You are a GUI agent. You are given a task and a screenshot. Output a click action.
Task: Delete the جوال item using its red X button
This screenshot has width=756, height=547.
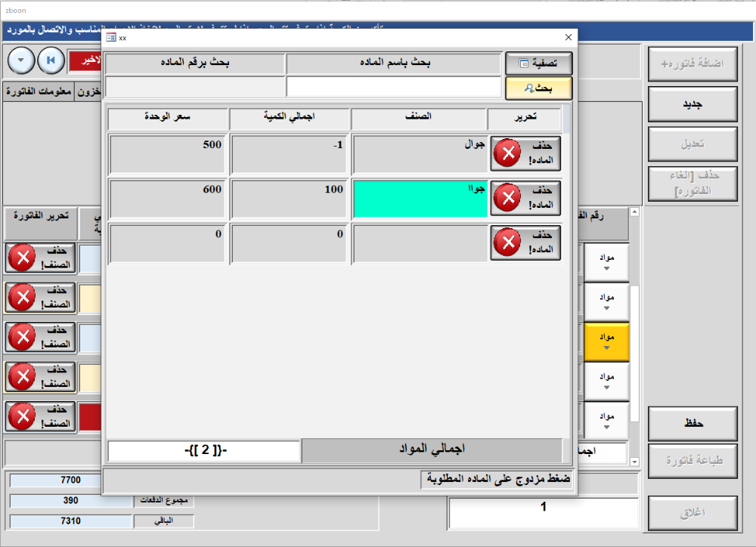click(525, 153)
